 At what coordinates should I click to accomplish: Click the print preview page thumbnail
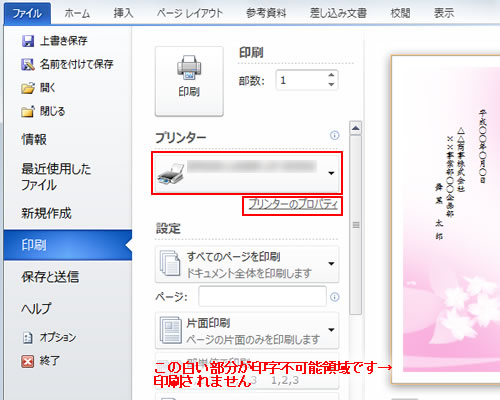pyautogui.click(x=446, y=219)
